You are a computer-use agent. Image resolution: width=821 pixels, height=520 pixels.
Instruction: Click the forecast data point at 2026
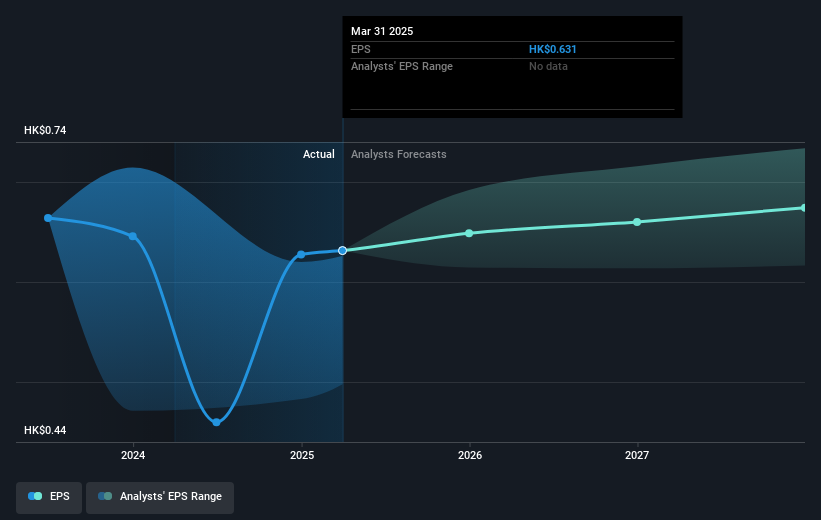coord(469,233)
